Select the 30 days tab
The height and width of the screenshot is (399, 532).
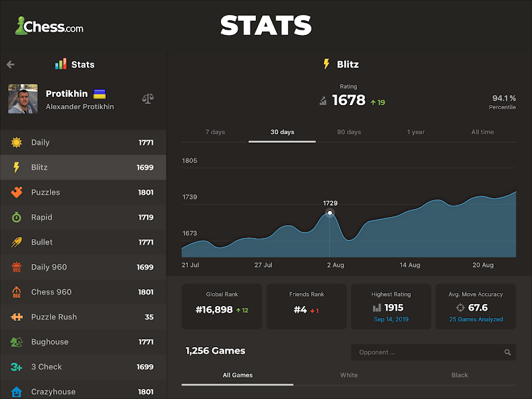(282, 132)
